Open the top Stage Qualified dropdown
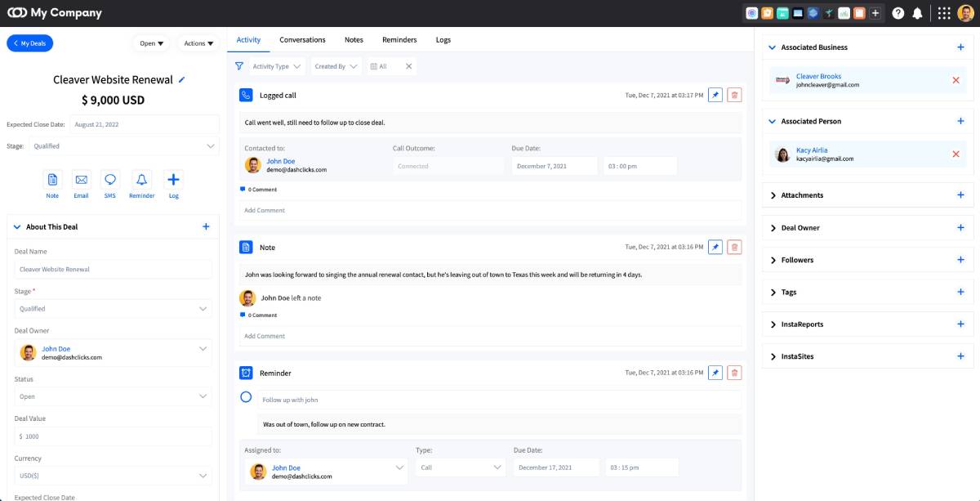This screenshot has height=501, width=980. (123, 146)
